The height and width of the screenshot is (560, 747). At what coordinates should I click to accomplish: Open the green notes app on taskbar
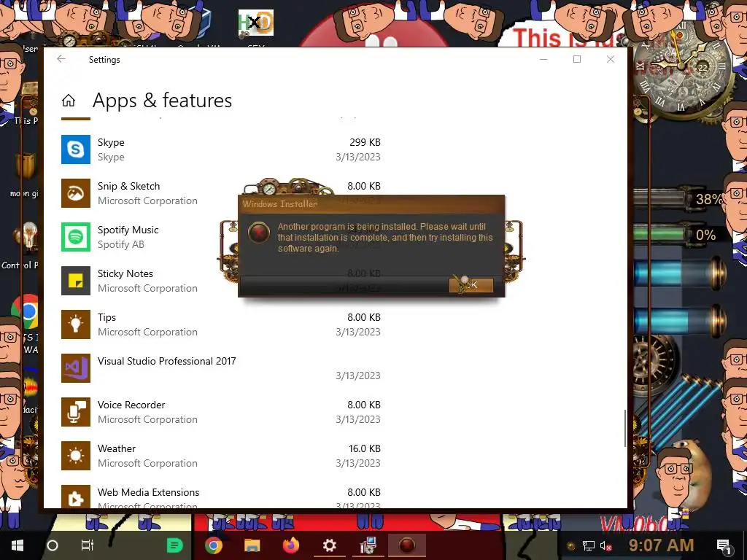click(175, 545)
